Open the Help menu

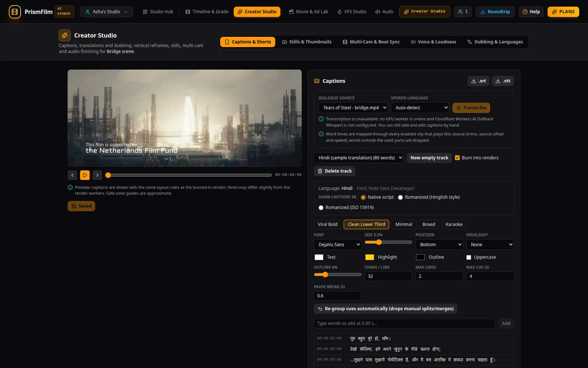(x=531, y=12)
